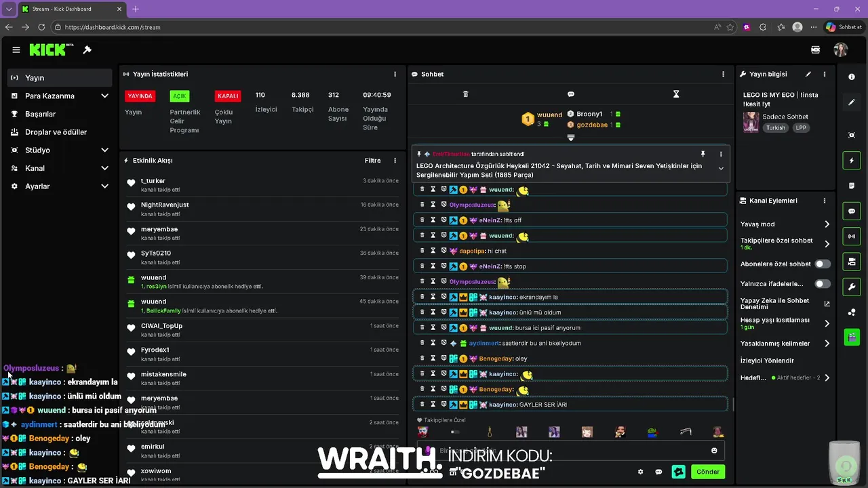Open Yasaklanmış kelimeler settings arrow

(827, 344)
